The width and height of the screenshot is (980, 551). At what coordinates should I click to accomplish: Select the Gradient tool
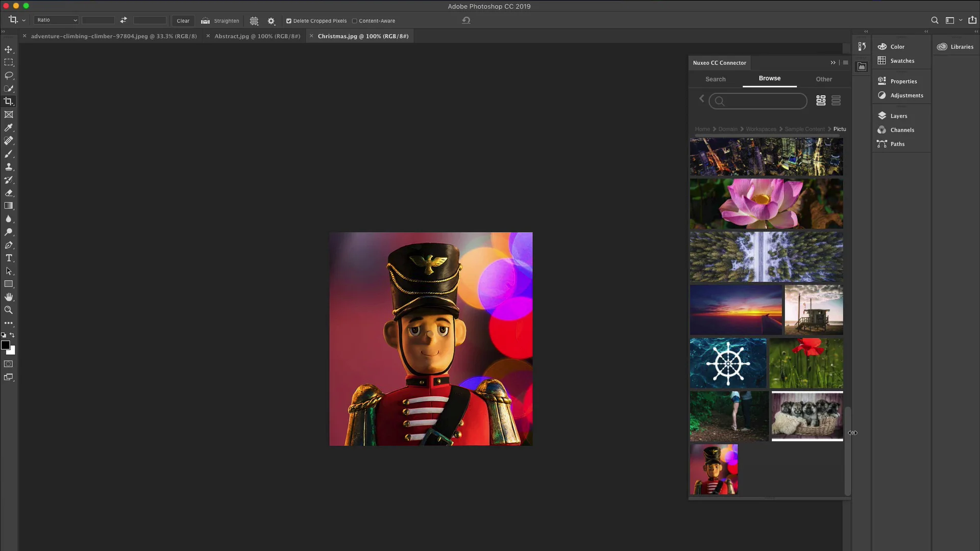tap(9, 206)
